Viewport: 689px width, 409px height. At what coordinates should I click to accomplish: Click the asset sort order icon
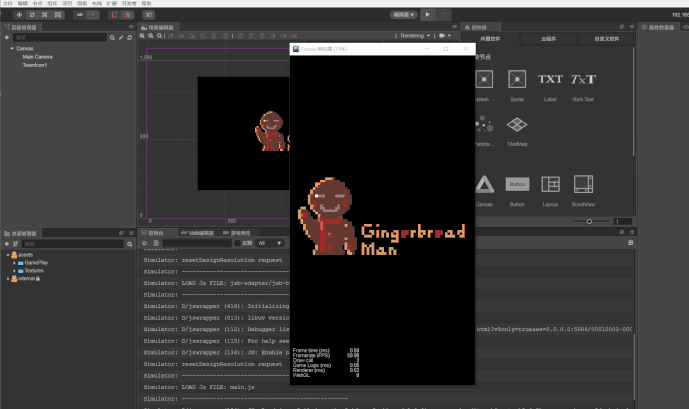click(15, 244)
